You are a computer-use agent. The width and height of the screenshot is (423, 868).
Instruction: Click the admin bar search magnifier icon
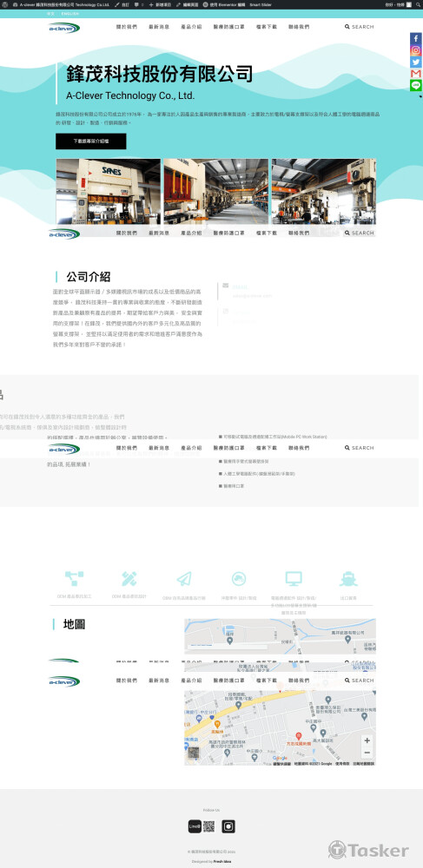(x=418, y=3)
